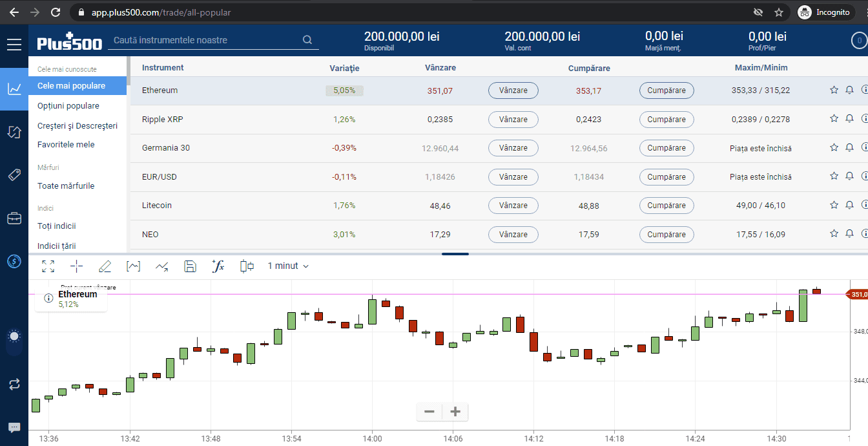Add Litecoin to favorites via star
This screenshot has height=446, width=868.
[834, 204]
